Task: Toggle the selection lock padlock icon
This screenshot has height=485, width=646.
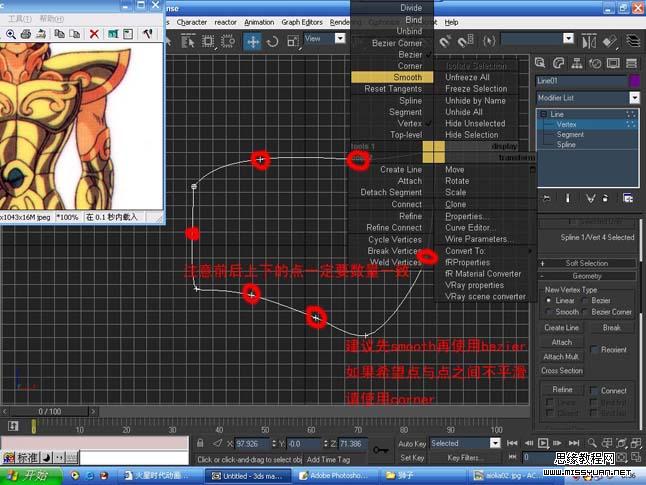Action: [200, 443]
